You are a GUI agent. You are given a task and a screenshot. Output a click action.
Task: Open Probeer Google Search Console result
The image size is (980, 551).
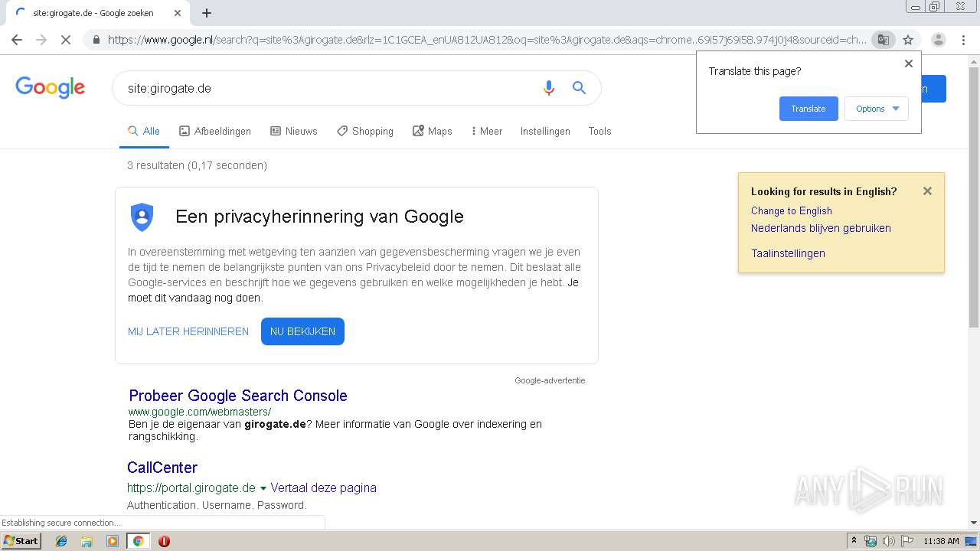point(238,396)
